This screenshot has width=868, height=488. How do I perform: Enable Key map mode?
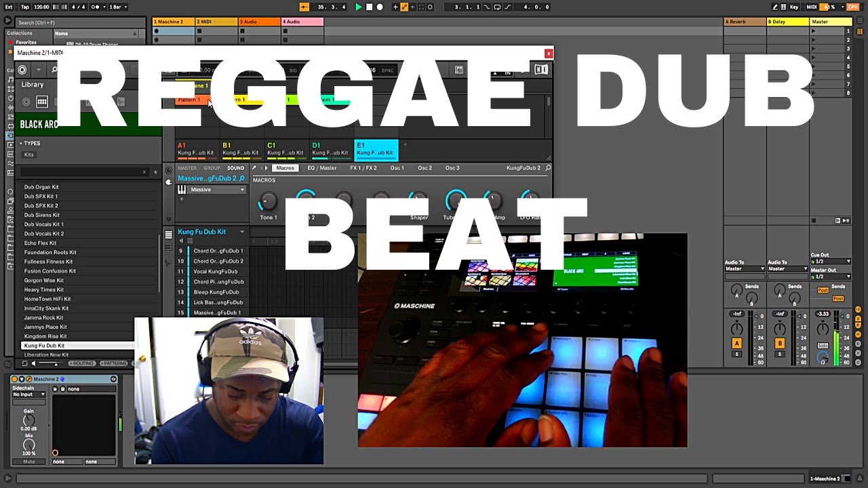pos(795,7)
